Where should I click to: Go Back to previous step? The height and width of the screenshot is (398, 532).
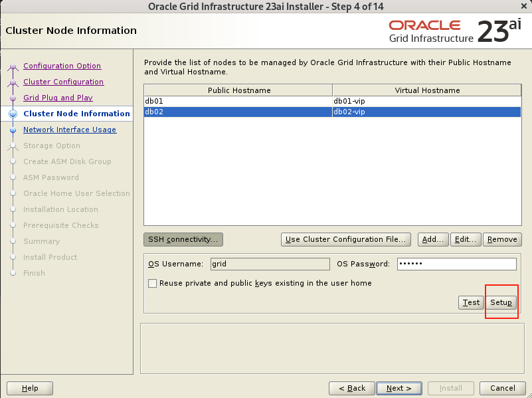point(352,388)
